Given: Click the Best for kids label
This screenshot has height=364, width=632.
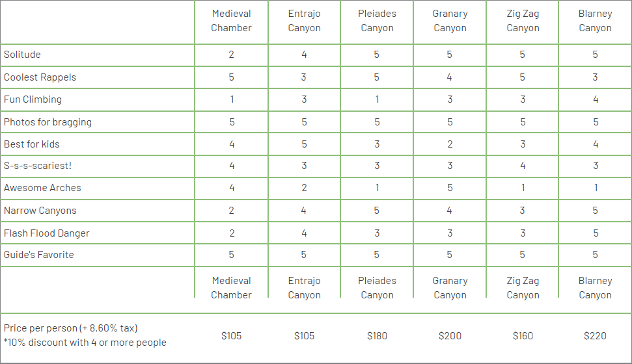Looking at the screenshot, I should (31, 144).
